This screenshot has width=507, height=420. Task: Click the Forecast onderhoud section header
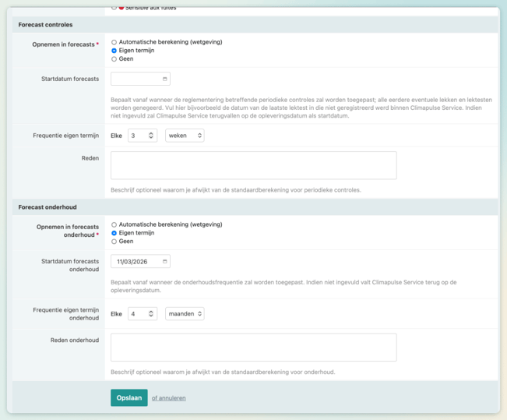48,207
